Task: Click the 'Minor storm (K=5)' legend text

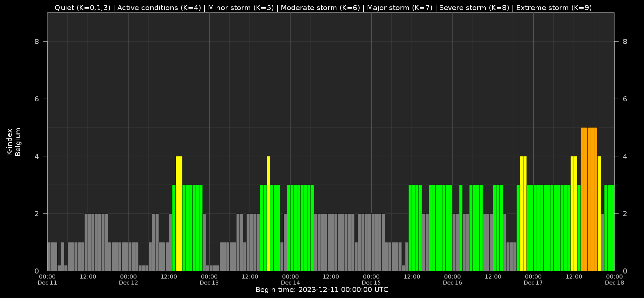Action: (x=240, y=8)
